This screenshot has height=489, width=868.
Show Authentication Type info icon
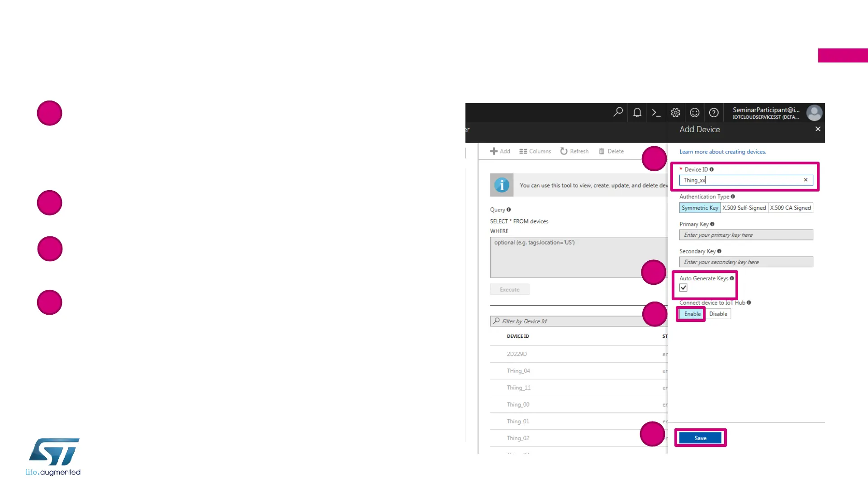coord(733,197)
